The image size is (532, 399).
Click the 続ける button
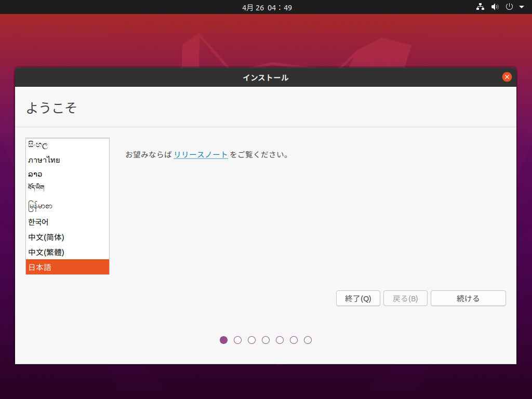(x=468, y=298)
